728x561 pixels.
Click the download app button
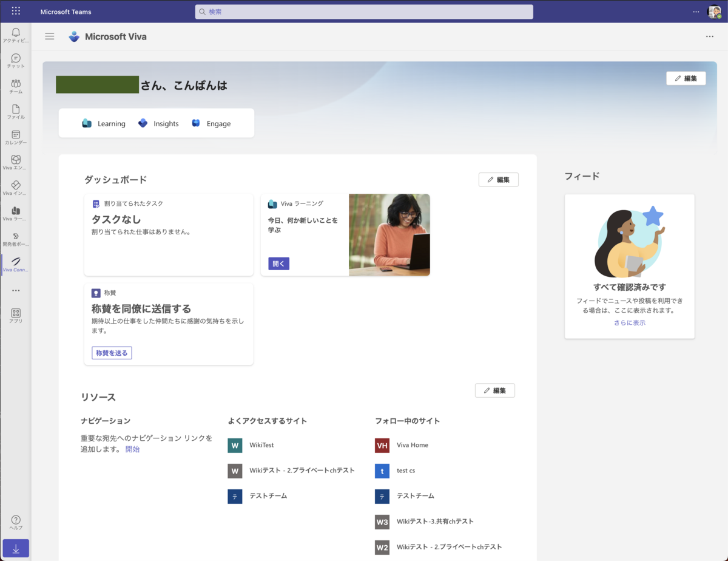click(16, 549)
